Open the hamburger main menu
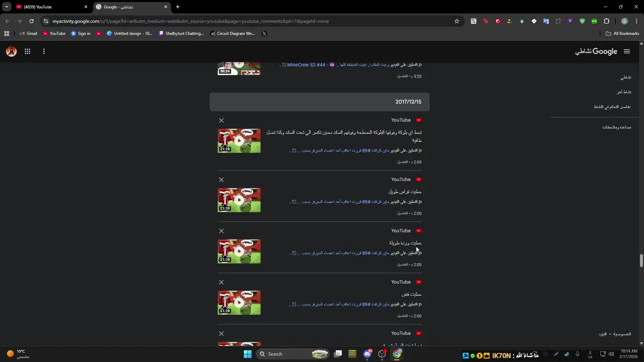This screenshot has width=644, height=362. (626, 51)
